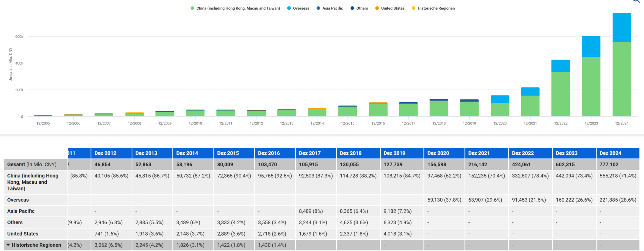Toggle the Others series label in legend
The width and height of the screenshot is (644, 251).
[x=362, y=8]
